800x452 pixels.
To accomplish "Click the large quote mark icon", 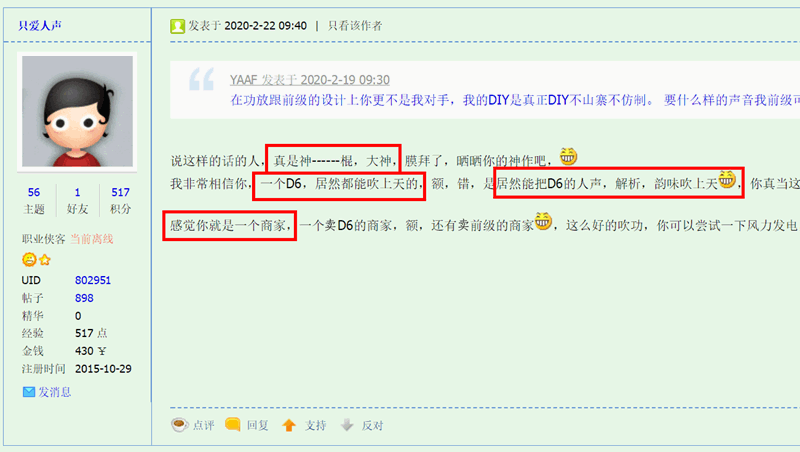I will (202, 79).
